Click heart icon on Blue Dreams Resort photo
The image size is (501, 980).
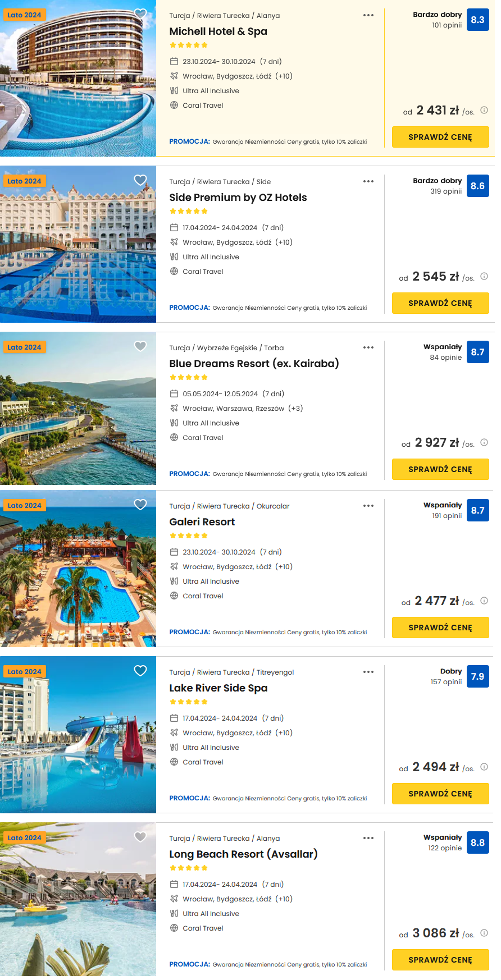point(140,346)
